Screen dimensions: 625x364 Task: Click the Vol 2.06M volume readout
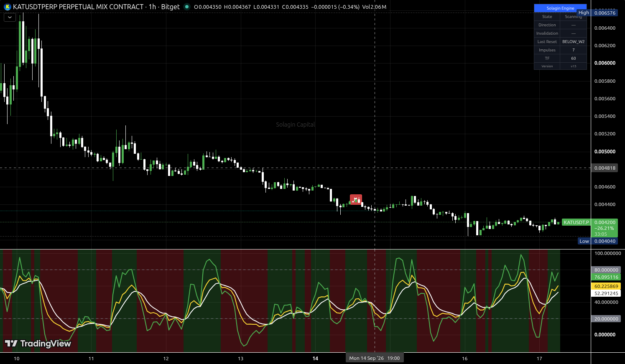pyautogui.click(x=374, y=7)
